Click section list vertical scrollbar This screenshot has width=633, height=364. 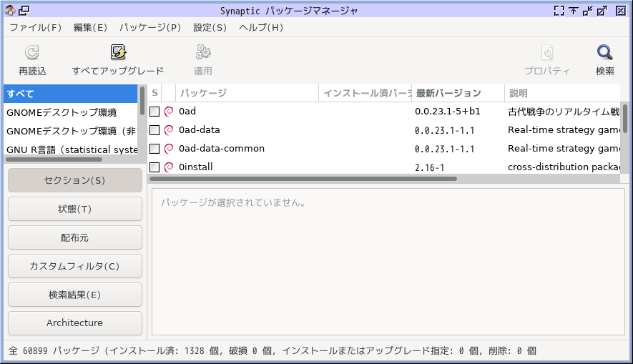tap(142, 101)
